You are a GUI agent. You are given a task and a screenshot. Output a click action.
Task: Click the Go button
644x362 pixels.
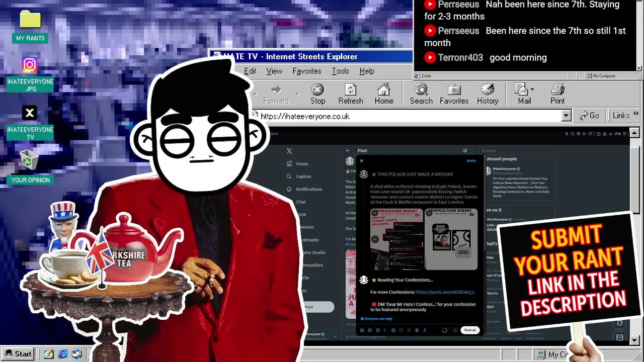coord(590,116)
